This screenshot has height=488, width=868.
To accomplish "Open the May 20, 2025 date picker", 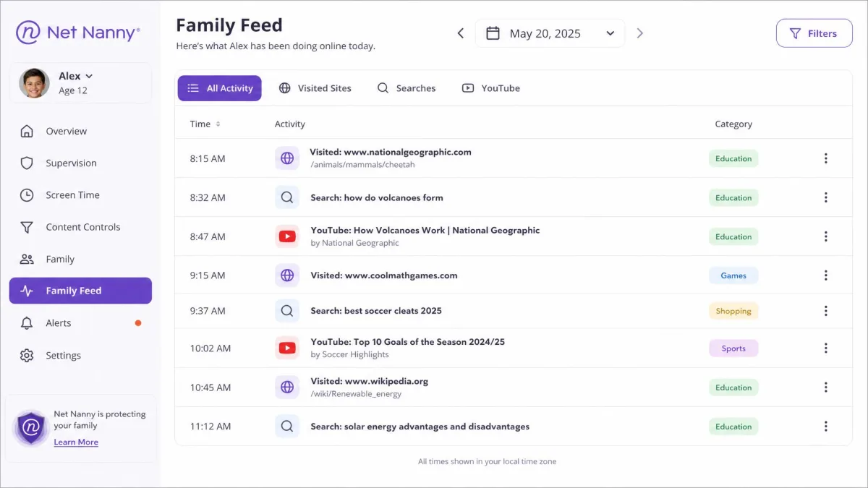I will [550, 33].
